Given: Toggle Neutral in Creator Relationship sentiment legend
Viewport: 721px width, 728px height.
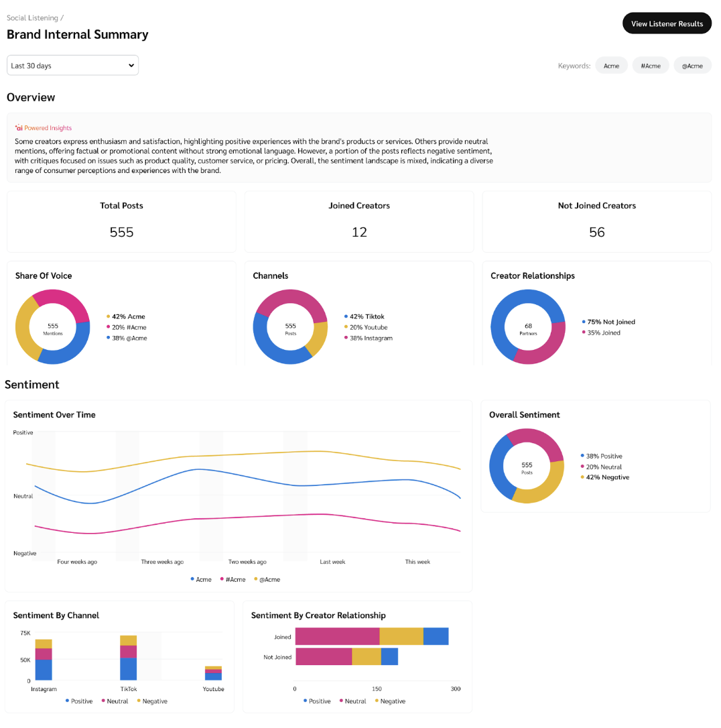Looking at the screenshot, I should 352,701.
